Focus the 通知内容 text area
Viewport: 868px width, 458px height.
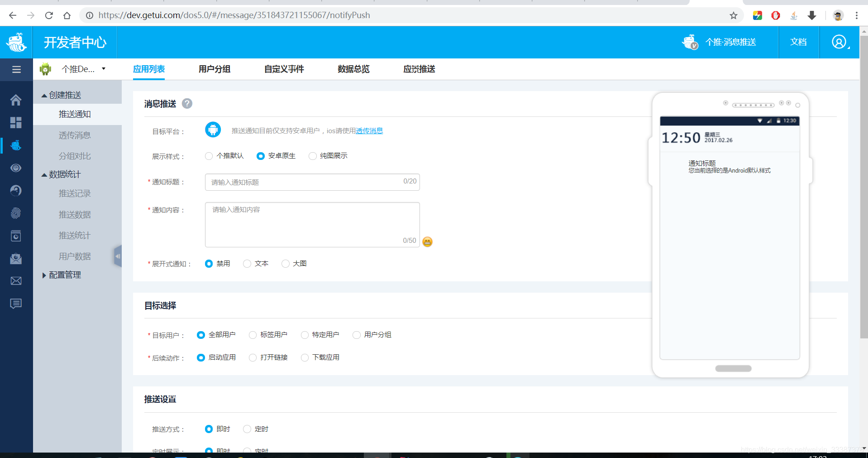pos(312,225)
